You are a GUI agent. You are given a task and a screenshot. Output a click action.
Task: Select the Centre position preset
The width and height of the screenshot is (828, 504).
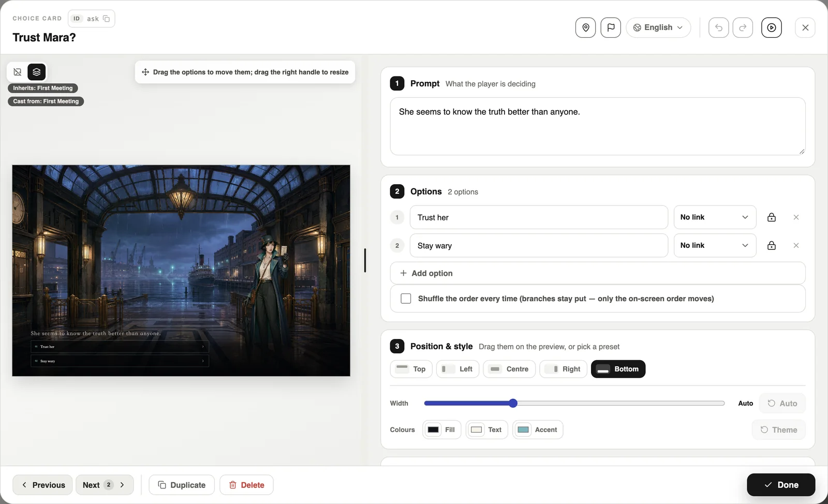(x=509, y=369)
